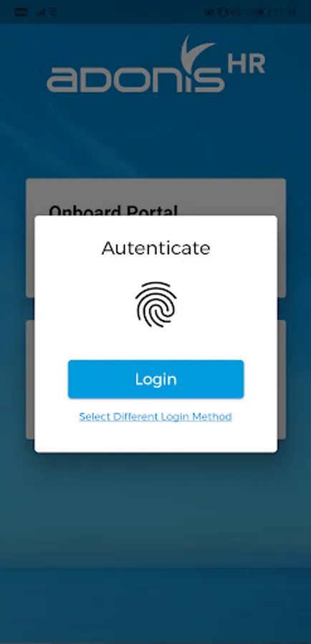Tap the dark navigation strip at screen bottom

pos(155,605)
